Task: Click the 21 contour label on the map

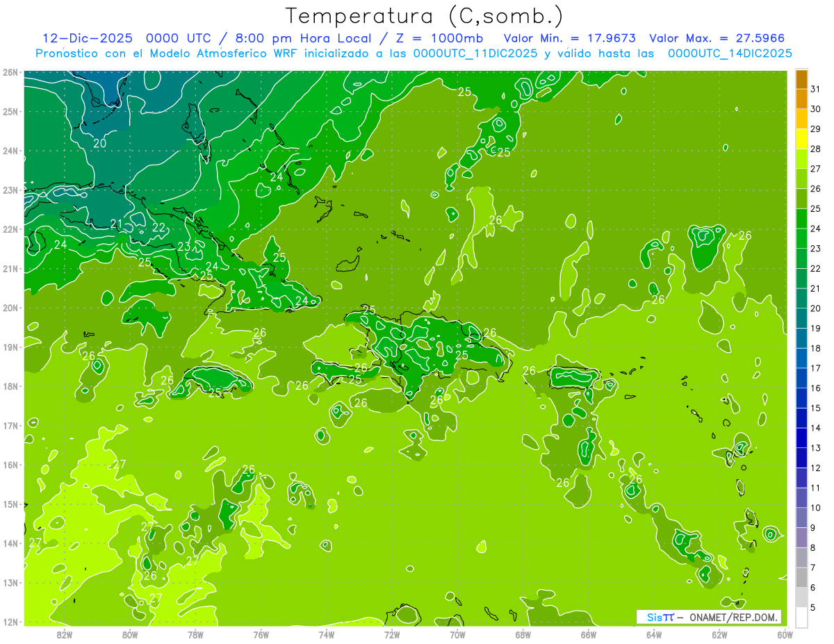Action: click(x=117, y=224)
